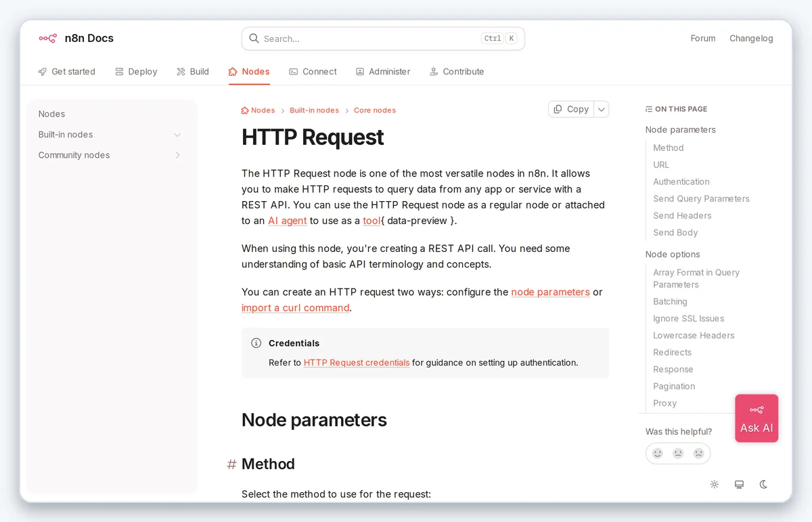Image resolution: width=812 pixels, height=522 pixels.
Task: Jump to Pagination outline entry
Action: 674,387
